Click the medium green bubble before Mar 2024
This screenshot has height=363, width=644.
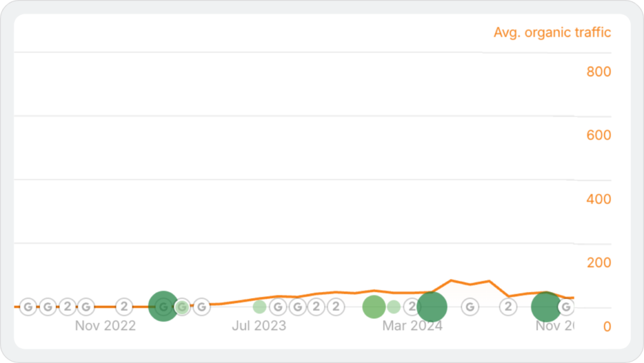pyautogui.click(x=374, y=307)
